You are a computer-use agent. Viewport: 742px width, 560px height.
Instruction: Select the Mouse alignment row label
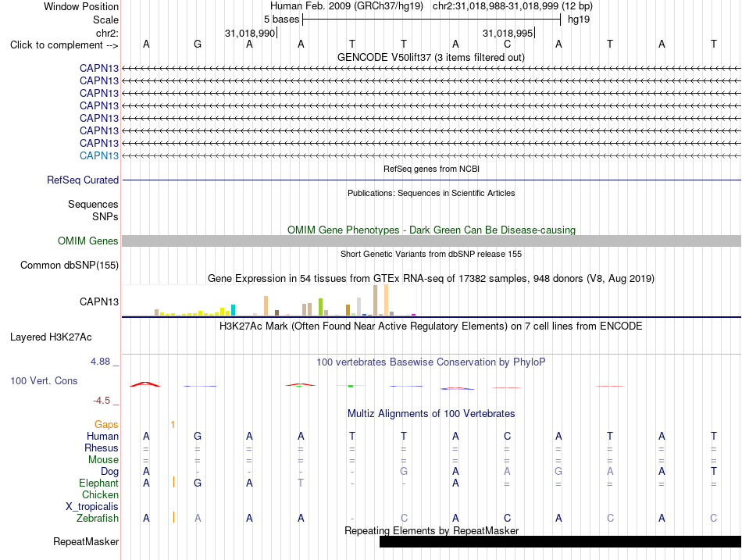(104, 460)
